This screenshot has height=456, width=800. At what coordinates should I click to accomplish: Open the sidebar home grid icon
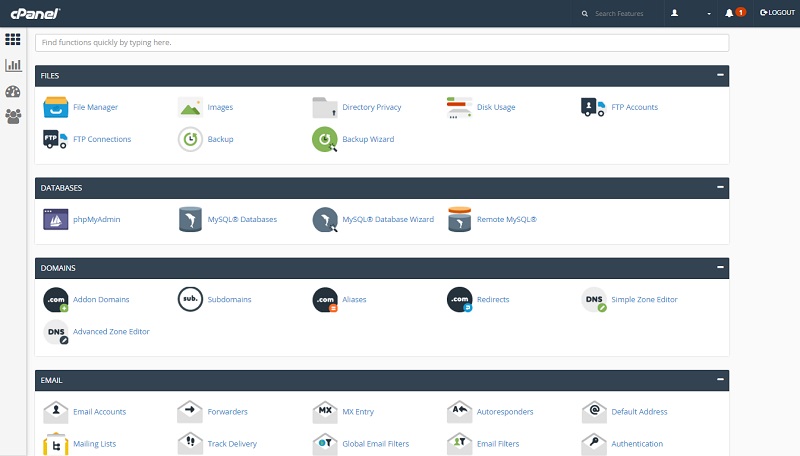coord(13,39)
